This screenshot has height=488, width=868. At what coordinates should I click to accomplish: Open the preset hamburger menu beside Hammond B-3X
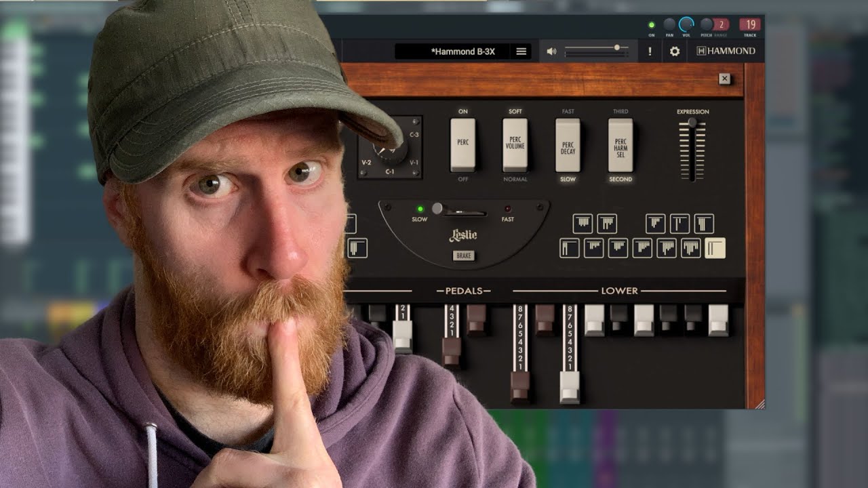[521, 52]
